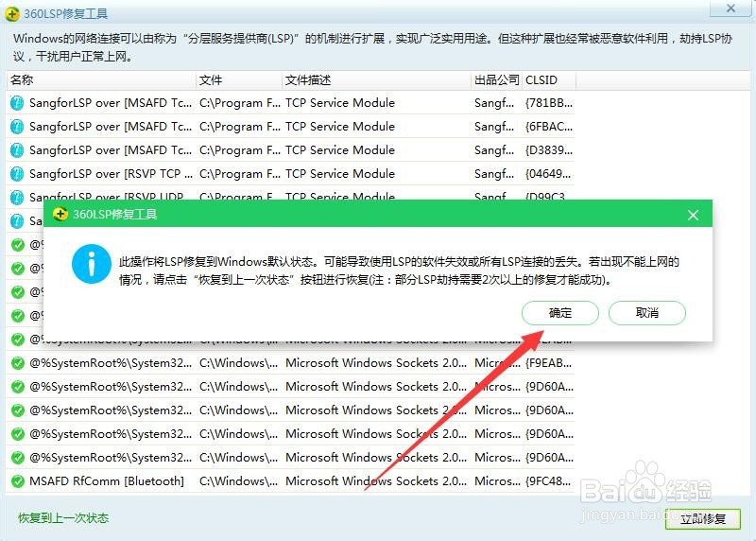Click the question icon of row {D3839...
This screenshot has width=756, height=541.
click(x=17, y=150)
